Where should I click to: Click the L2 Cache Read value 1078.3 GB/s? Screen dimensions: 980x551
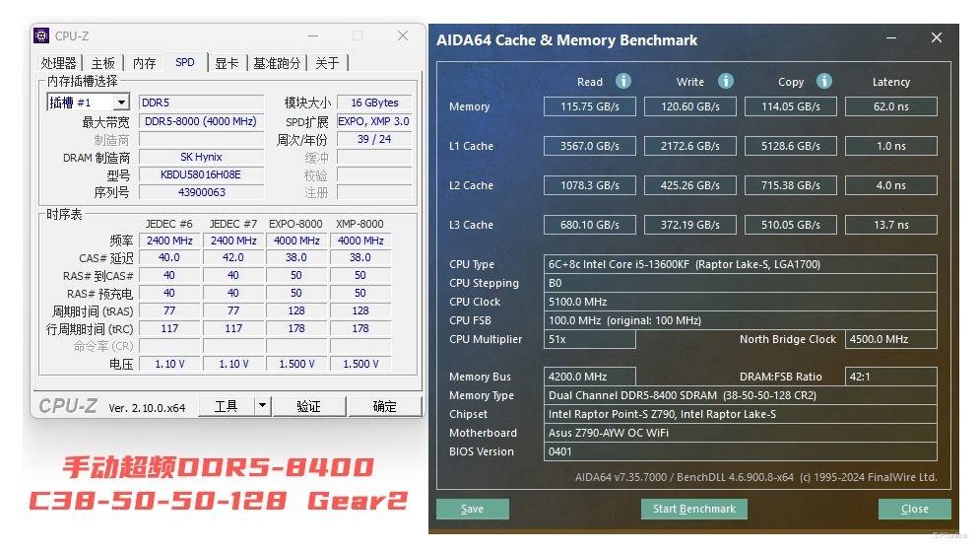coord(589,185)
